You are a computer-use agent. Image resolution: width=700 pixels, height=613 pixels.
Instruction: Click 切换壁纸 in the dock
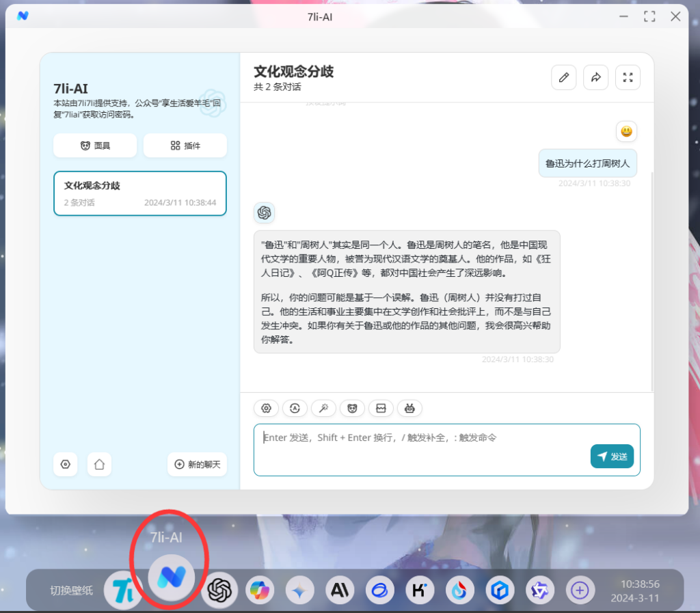(x=71, y=590)
